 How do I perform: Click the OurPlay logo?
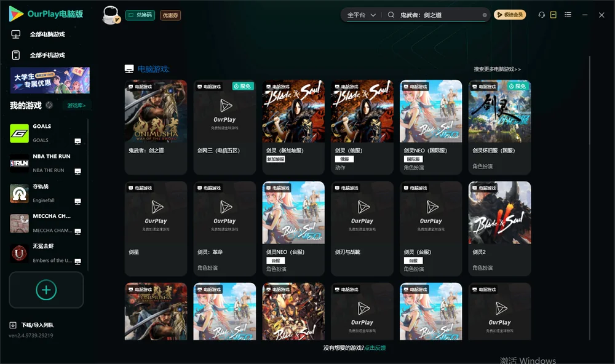tap(46, 14)
